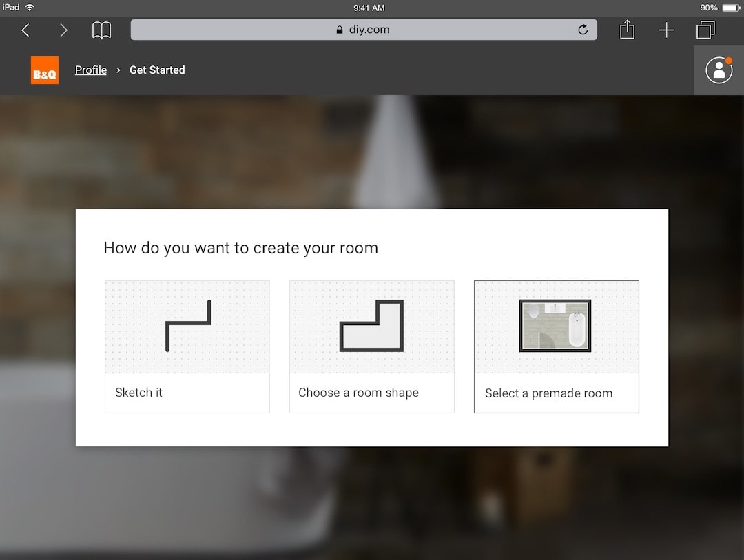Click the Get Started breadcrumb text
The width and height of the screenshot is (744, 560).
pyautogui.click(x=157, y=70)
